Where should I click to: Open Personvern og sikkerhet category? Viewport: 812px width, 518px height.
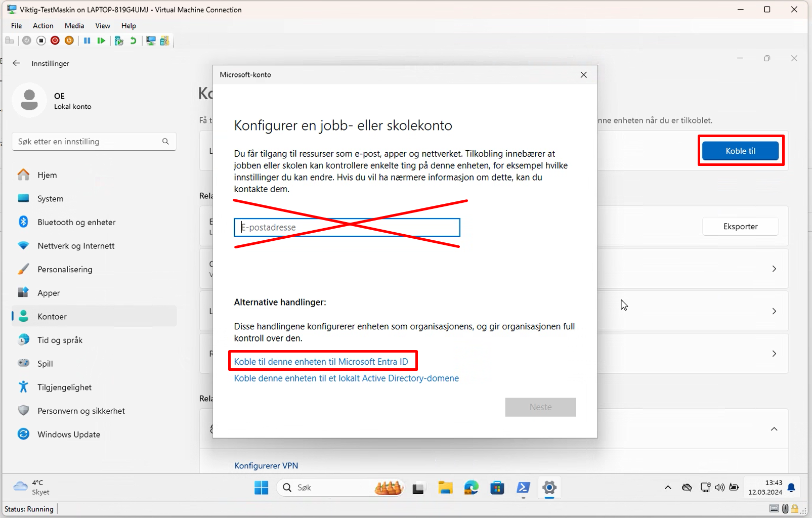point(94,411)
